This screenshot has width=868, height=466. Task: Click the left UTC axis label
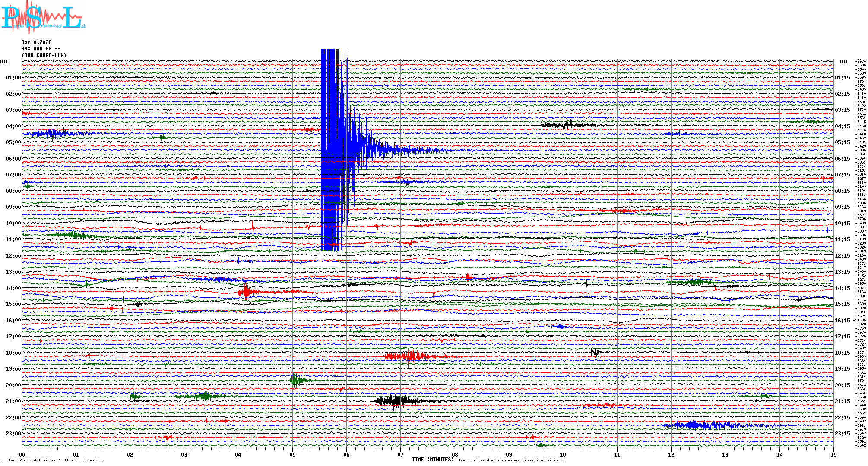[4, 62]
